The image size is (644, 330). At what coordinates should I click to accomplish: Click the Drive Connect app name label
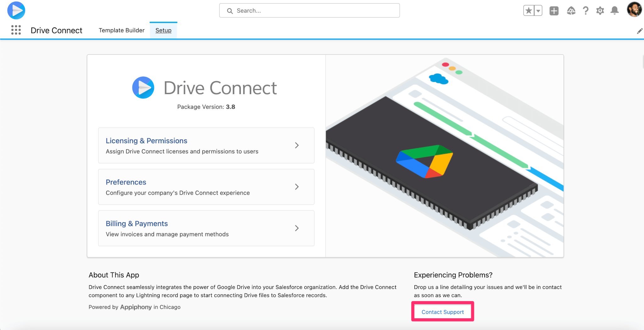coord(56,31)
